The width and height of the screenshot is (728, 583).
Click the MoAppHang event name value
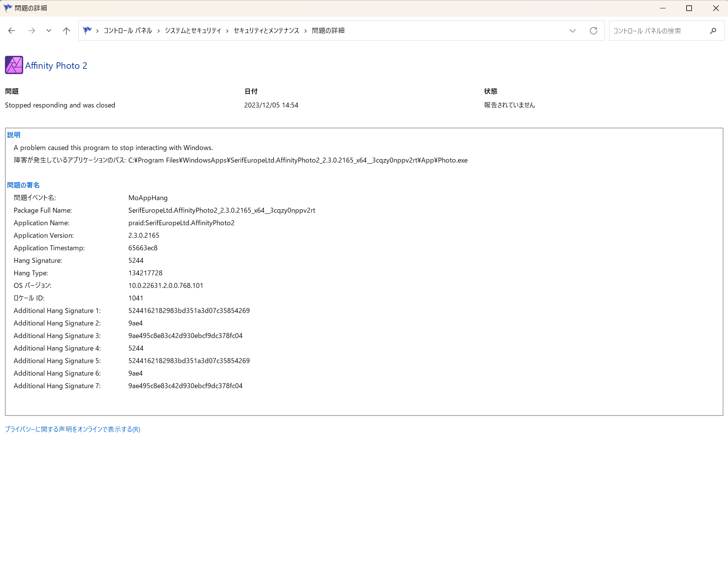[148, 198]
